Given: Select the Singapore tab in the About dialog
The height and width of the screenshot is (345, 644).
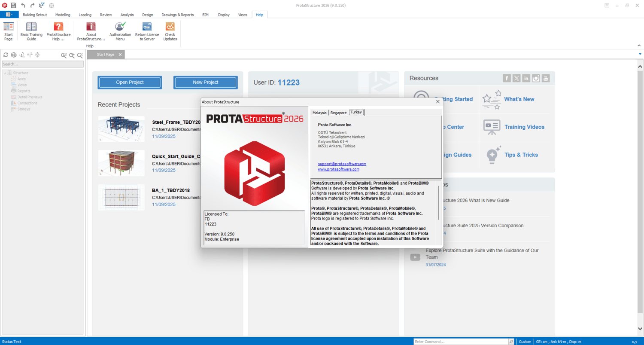Looking at the screenshot, I should [338, 113].
